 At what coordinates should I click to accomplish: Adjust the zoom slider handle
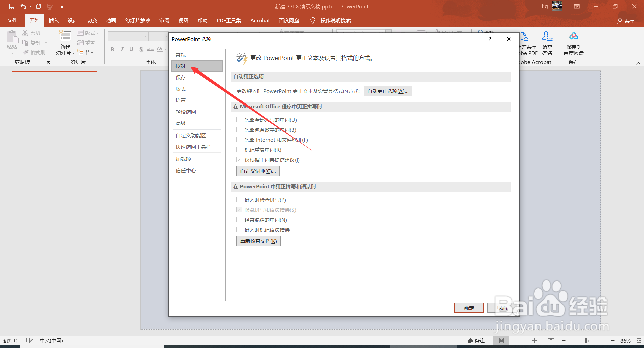click(585, 340)
